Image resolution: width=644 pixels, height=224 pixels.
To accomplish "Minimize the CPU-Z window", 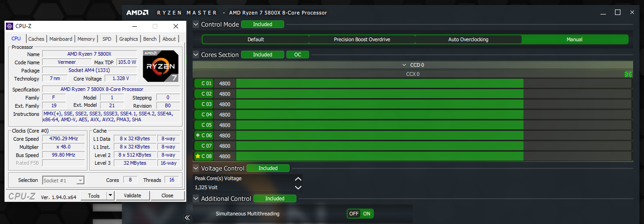I will pyautogui.click(x=134, y=26).
